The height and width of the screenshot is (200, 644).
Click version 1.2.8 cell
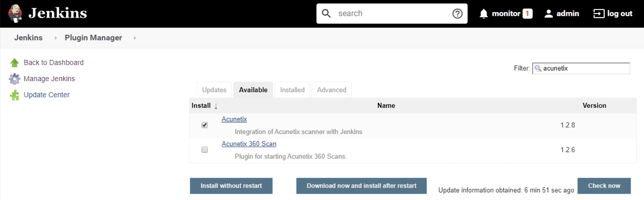pyautogui.click(x=568, y=125)
